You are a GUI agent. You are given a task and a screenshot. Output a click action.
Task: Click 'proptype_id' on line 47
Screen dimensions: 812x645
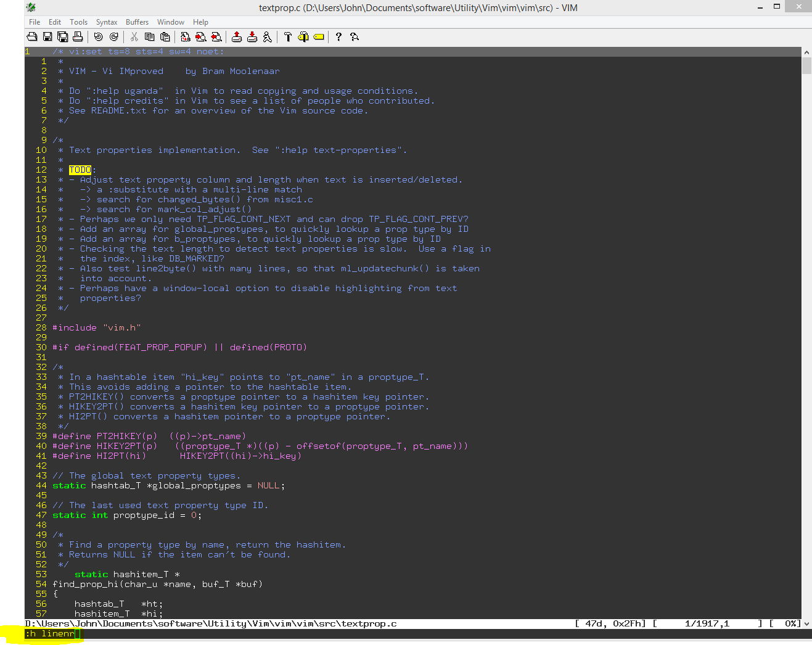[144, 515]
